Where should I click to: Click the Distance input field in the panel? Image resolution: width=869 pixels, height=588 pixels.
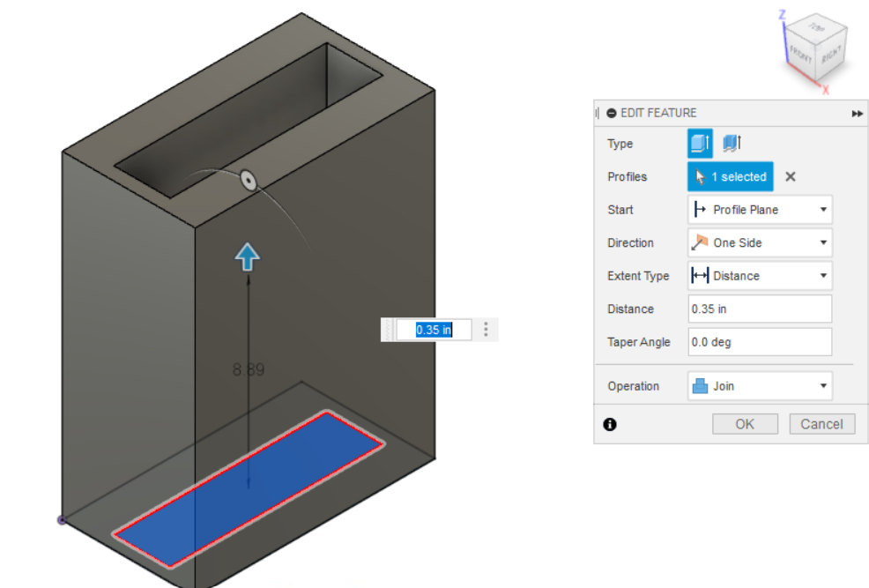tap(760, 309)
